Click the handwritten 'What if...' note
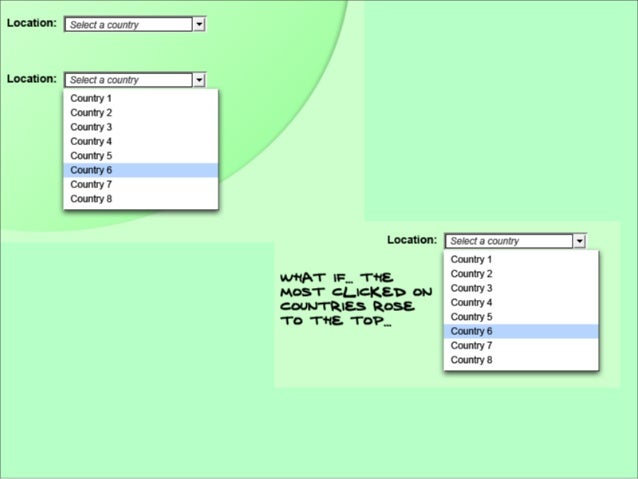Image resolution: width=638 pixels, height=479 pixels. [x=356, y=299]
